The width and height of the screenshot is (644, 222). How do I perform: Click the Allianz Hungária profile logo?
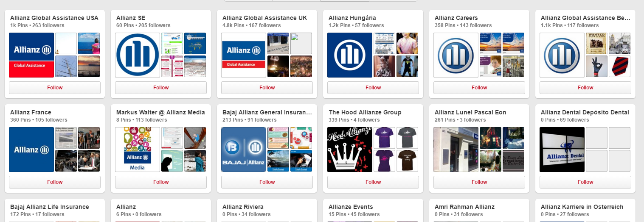pos(350,55)
